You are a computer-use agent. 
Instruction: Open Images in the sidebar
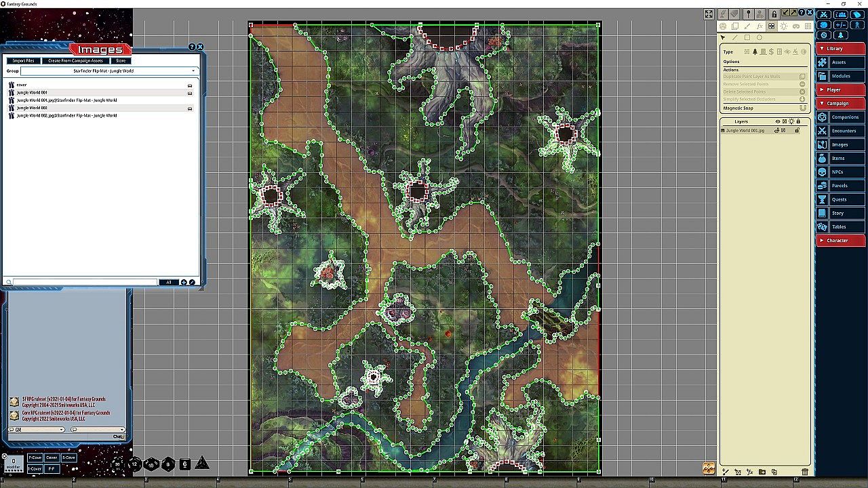click(841, 144)
